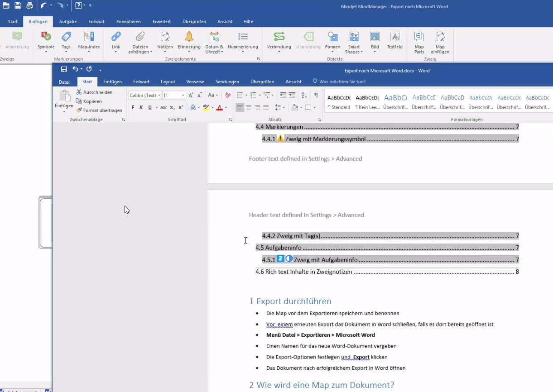Click the print icon in MindManager toolbar
The image size is (553, 392).
point(29,5)
